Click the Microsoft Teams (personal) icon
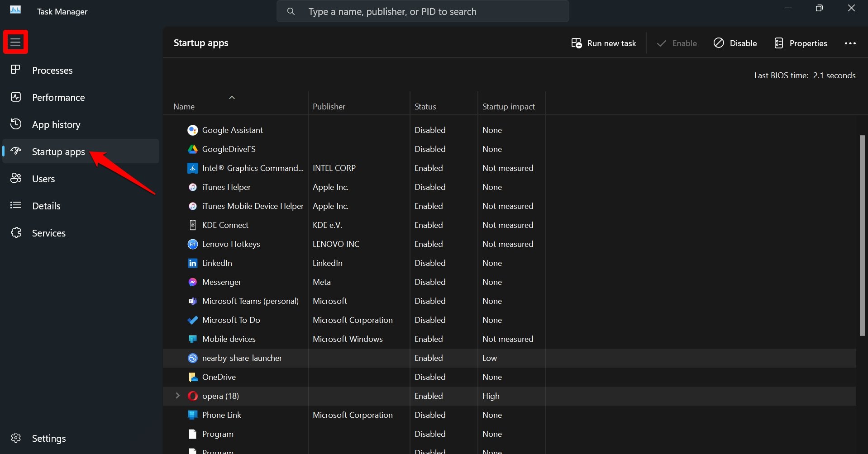 point(192,301)
